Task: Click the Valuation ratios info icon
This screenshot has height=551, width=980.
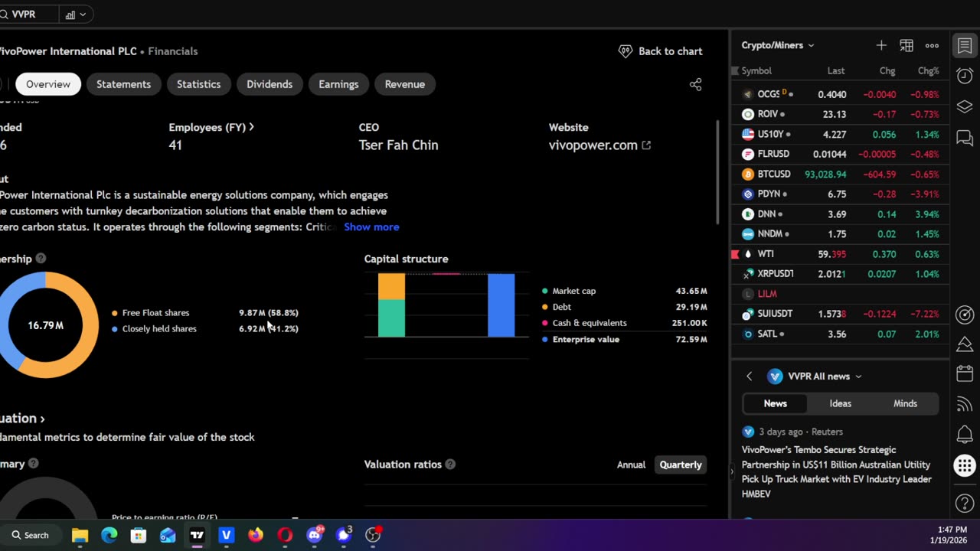Action: [450, 465]
